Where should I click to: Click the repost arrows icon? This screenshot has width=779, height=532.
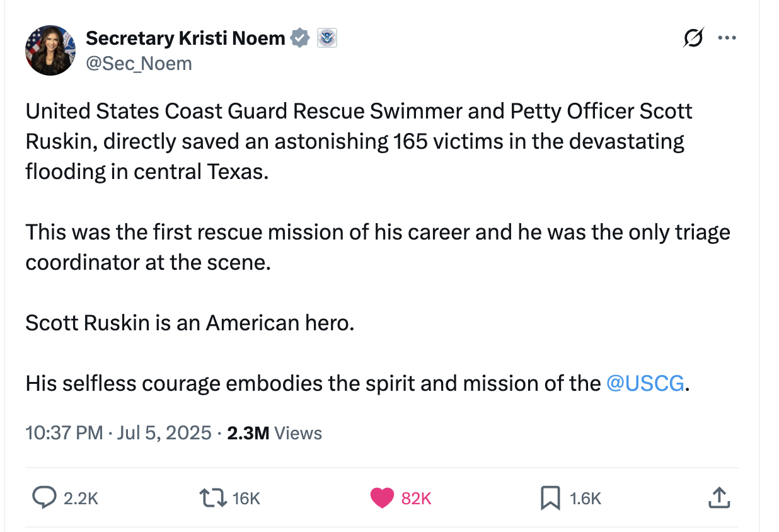pyautogui.click(x=212, y=498)
